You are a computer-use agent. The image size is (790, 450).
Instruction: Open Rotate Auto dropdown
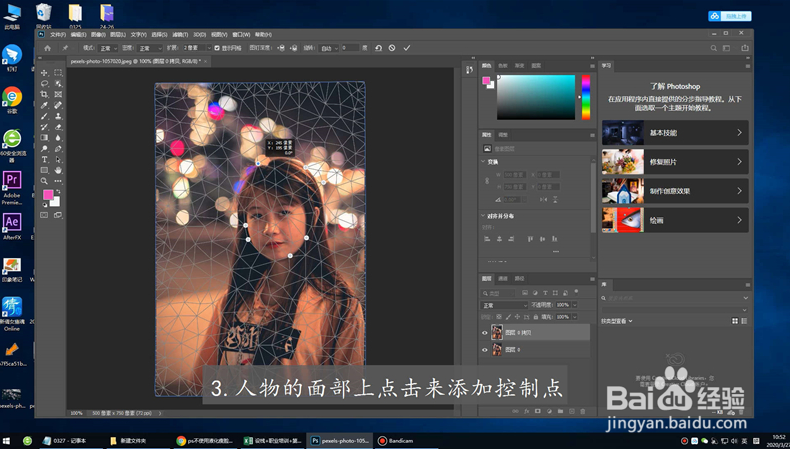[327, 48]
